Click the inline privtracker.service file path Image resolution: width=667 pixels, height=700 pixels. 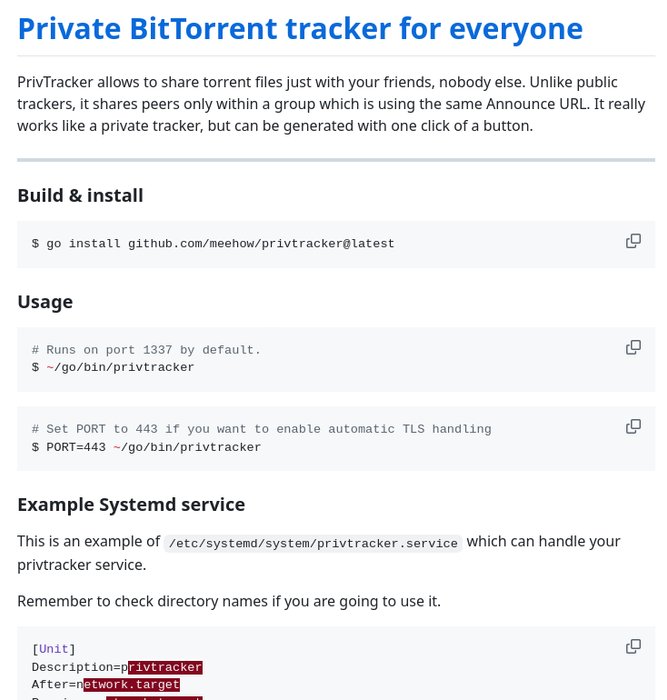coord(313,543)
